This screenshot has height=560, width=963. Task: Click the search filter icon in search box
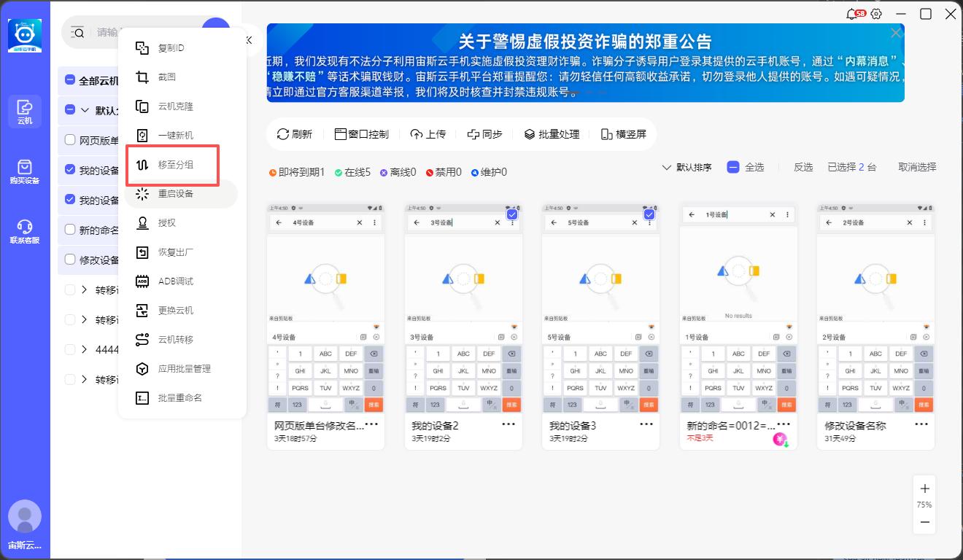pyautogui.click(x=78, y=32)
